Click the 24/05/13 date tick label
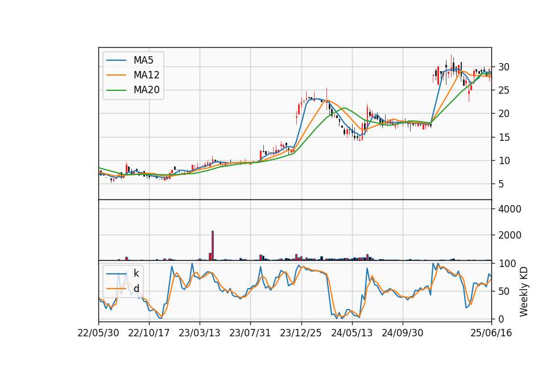This screenshot has height=392, width=546. click(351, 333)
